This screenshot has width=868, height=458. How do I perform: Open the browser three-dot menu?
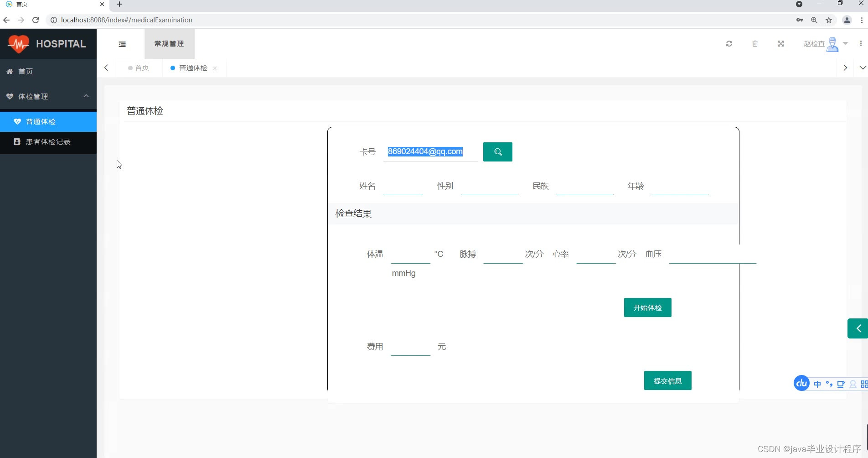862,20
